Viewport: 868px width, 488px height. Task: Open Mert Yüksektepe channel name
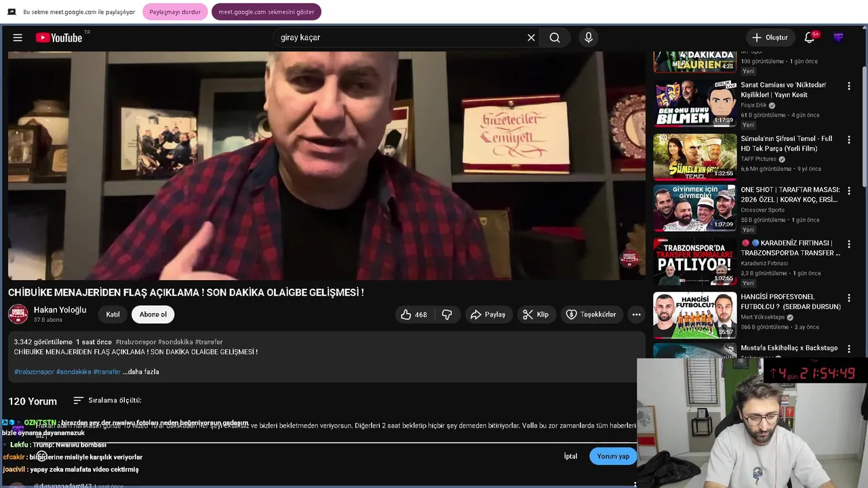[763, 317]
